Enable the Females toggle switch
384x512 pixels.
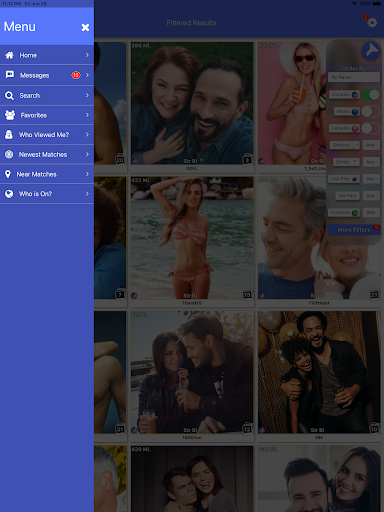tap(370, 128)
